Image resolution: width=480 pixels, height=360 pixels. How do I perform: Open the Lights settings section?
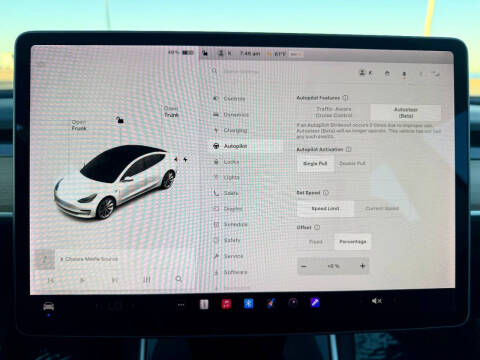click(x=226, y=177)
